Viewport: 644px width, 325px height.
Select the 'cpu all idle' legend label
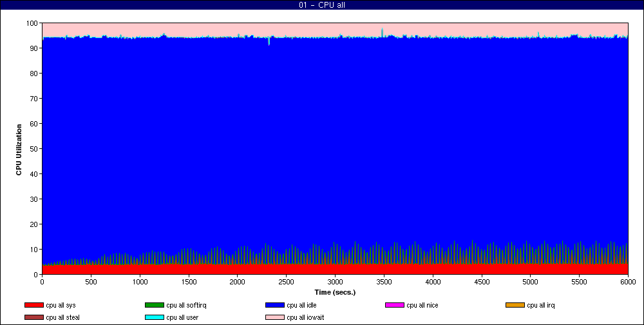click(x=301, y=305)
